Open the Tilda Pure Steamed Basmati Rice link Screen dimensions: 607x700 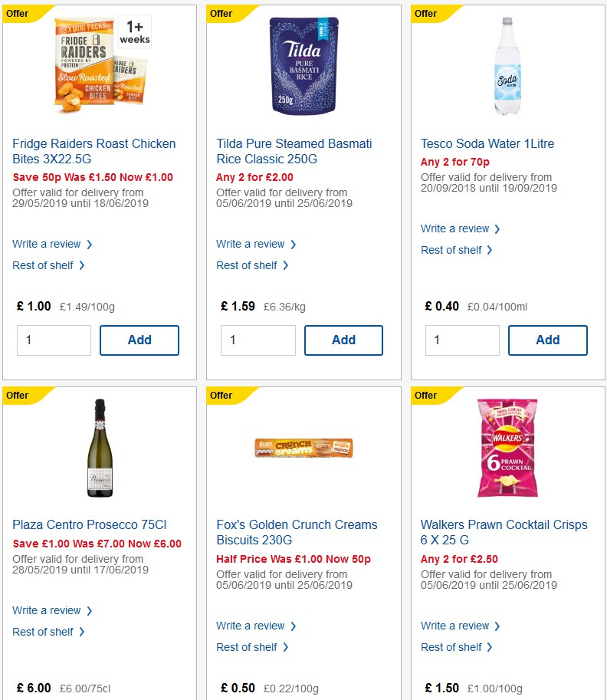pyautogui.click(x=294, y=151)
